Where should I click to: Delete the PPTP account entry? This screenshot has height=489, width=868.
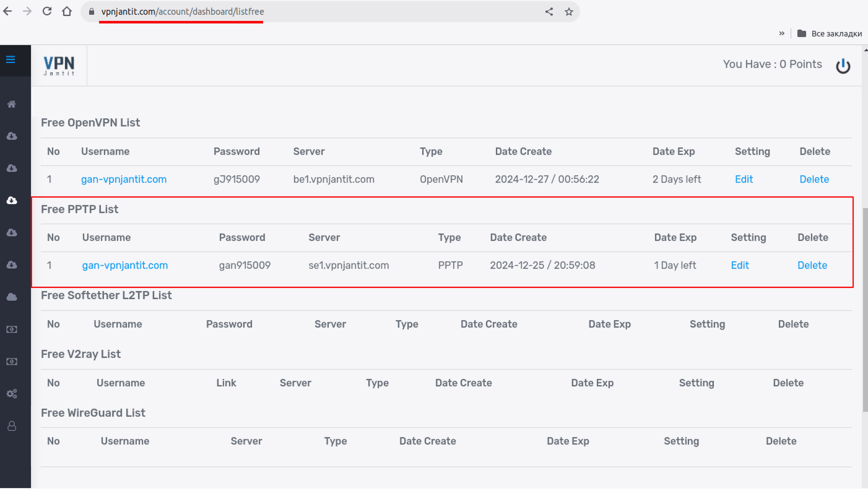pos(812,265)
